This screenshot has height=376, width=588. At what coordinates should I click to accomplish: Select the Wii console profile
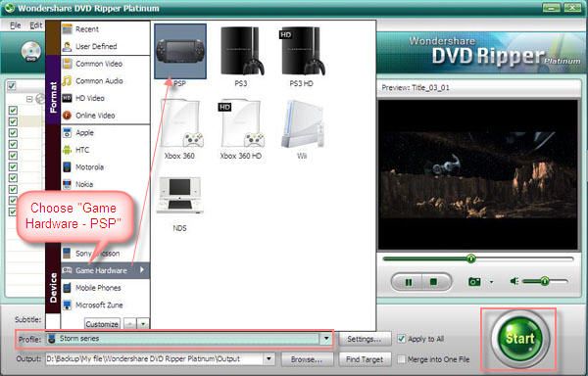pos(302,123)
